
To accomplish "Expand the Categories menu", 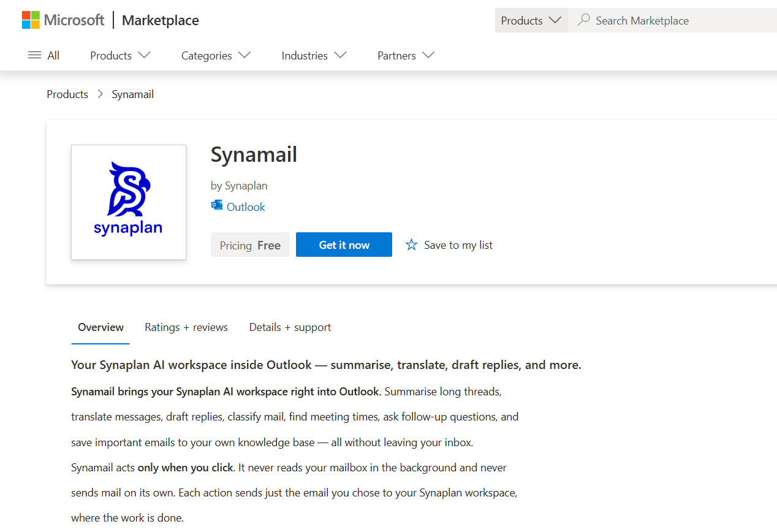I will pyautogui.click(x=216, y=55).
